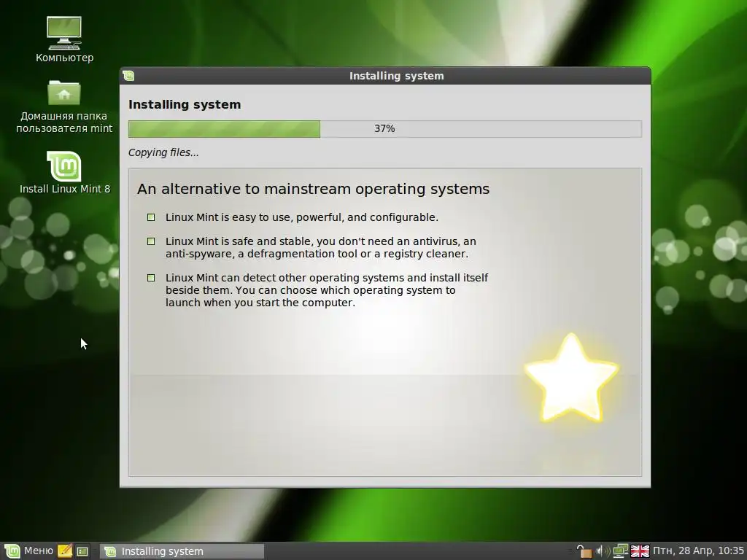Click bullet text about detecting other operating systems

tap(327, 290)
